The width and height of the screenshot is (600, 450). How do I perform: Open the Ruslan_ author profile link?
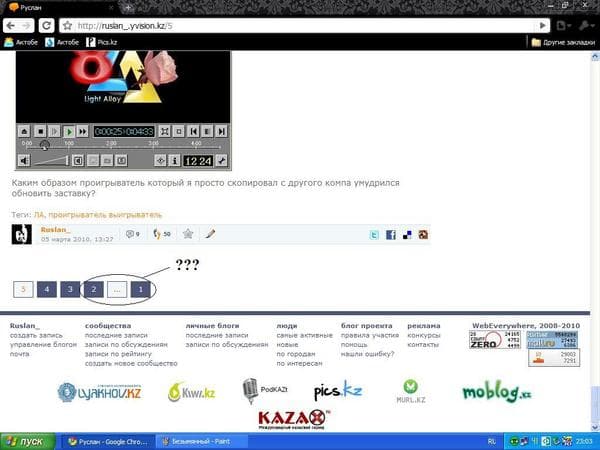pos(55,230)
